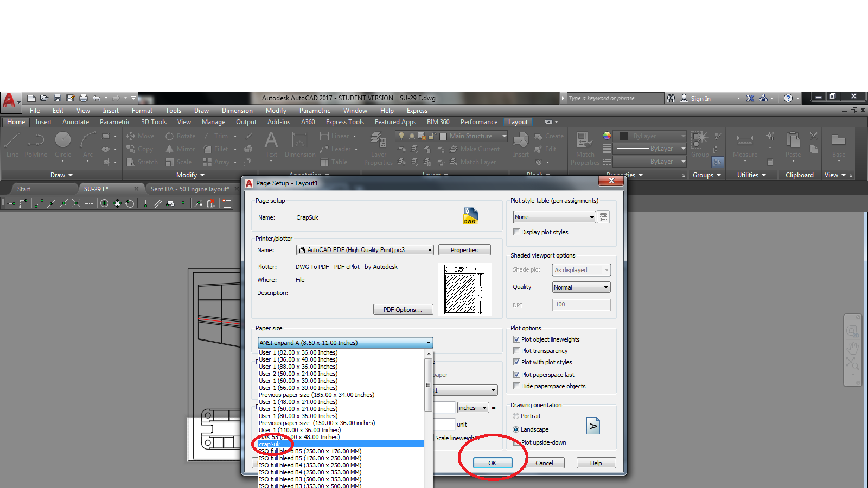Viewport: 868px width, 488px height.
Task: Click the keyword search input field
Action: point(615,98)
